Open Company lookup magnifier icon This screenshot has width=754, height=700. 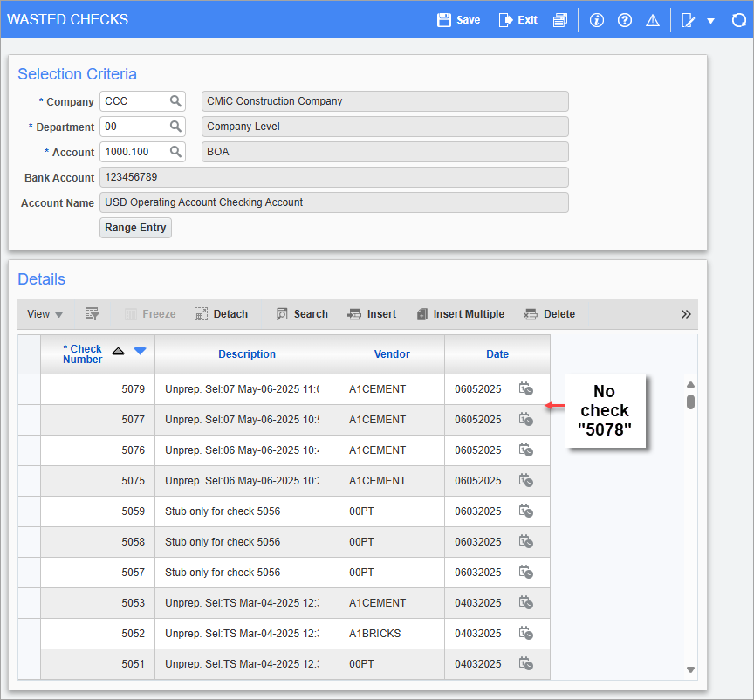coord(175,101)
